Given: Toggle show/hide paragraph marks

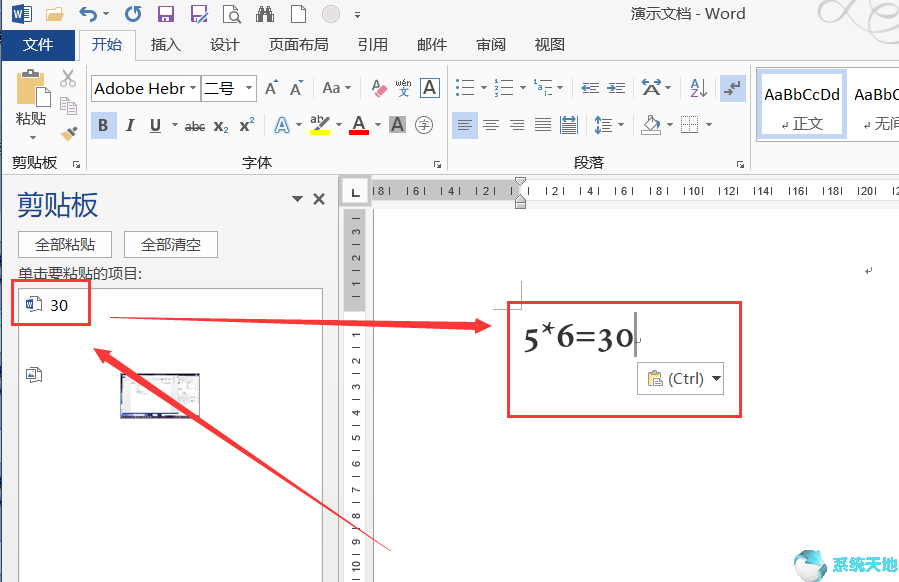Looking at the screenshot, I should click(733, 88).
